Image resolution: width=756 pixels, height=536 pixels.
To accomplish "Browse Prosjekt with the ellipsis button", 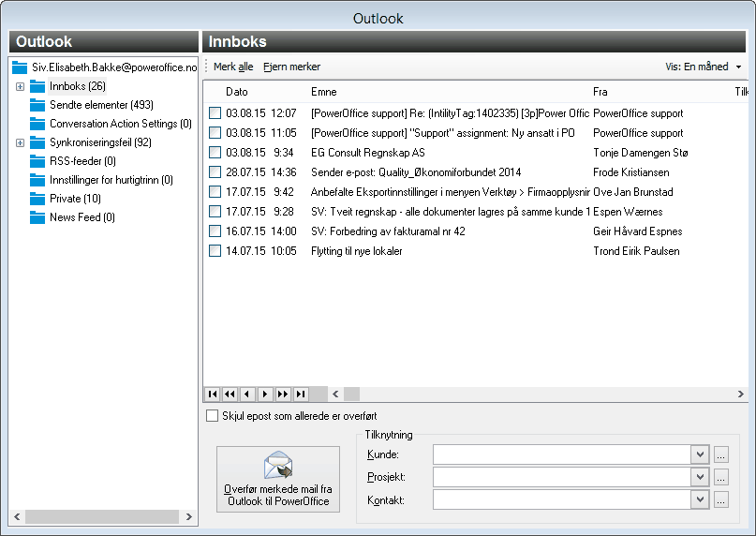I will (x=720, y=478).
